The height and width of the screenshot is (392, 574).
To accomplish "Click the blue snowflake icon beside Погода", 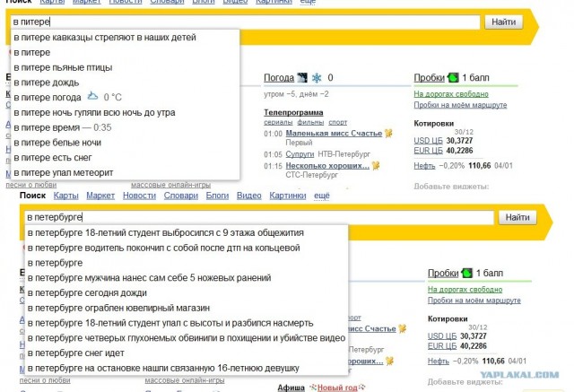I will pyautogui.click(x=317, y=78).
